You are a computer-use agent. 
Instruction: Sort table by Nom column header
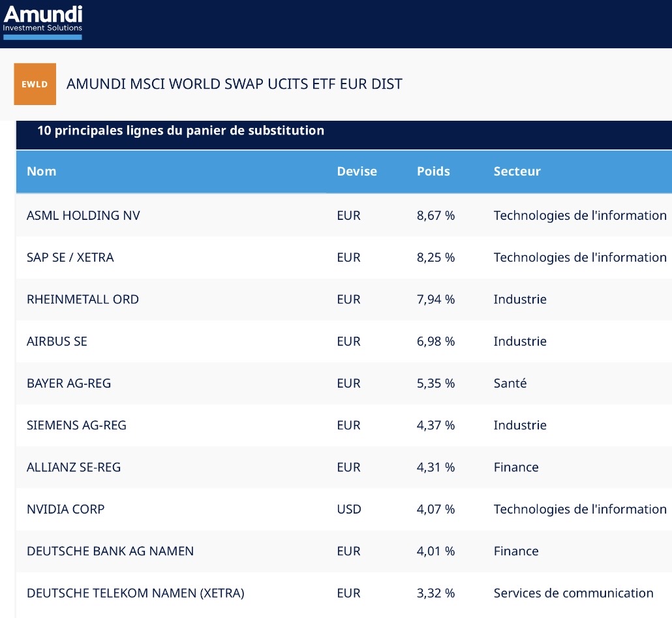pos(42,172)
